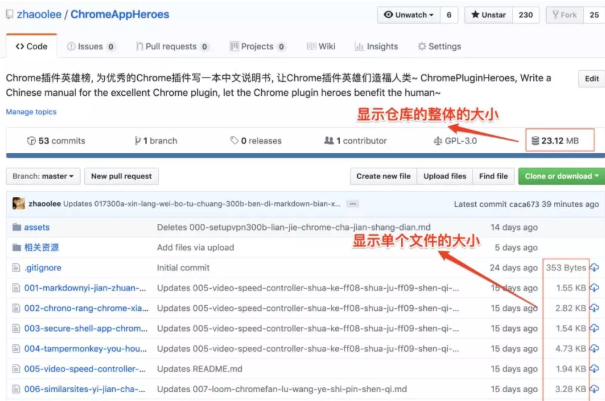The width and height of the screenshot is (605, 401).
Task: Open Add files via upload commit
Action: 195,247
